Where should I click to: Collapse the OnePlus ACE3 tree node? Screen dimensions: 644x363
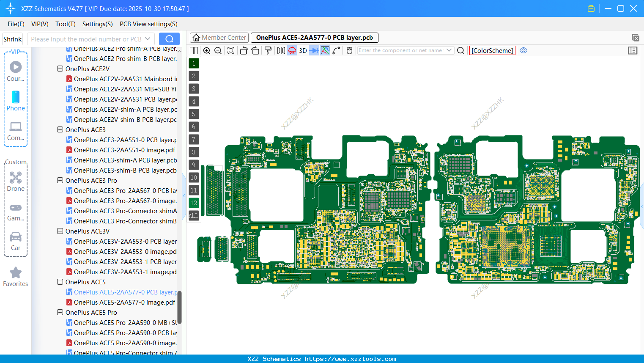tap(60, 129)
